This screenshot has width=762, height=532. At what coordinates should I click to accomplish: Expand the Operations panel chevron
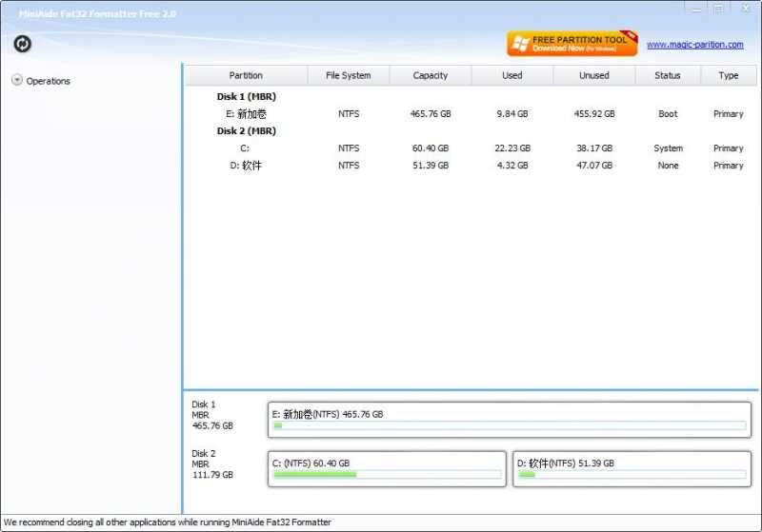[17, 81]
